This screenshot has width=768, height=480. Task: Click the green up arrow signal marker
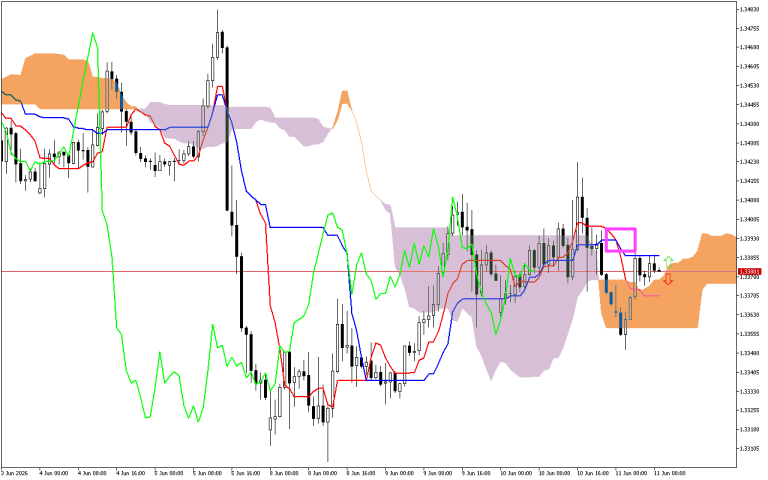tap(668, 261)
